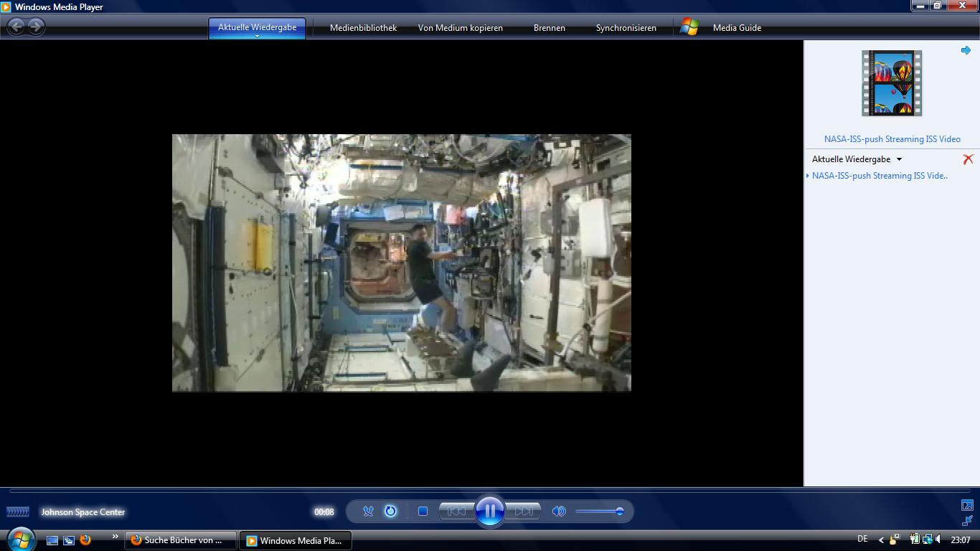Open the Aktuelle Wiedergabe tab
The height and width of the screenshot is (551, 980).
point(257,27)
